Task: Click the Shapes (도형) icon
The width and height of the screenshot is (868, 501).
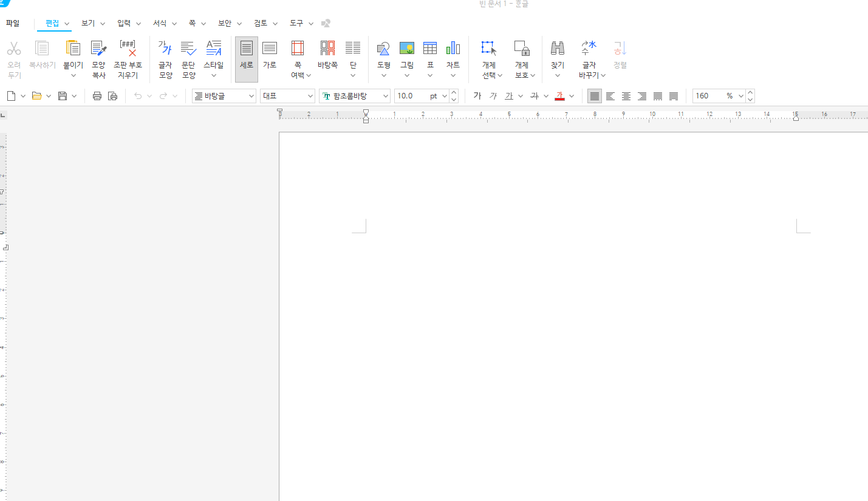Action: (x=383, y=49)
